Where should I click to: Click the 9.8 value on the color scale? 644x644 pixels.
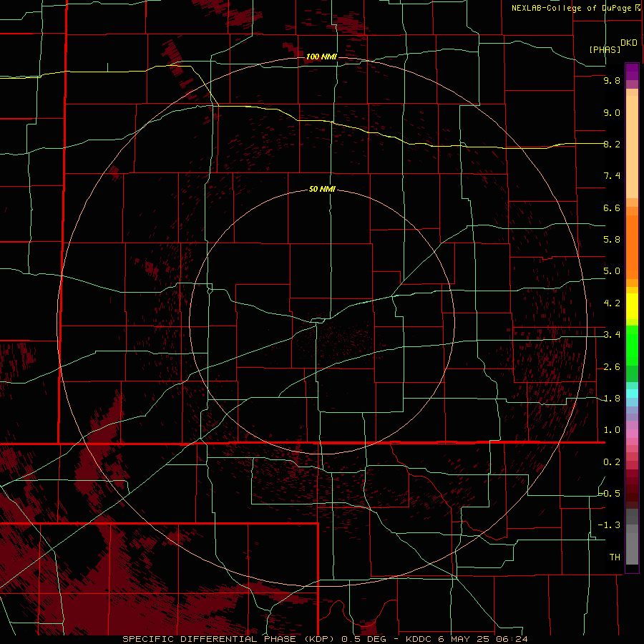coord(612,80)
